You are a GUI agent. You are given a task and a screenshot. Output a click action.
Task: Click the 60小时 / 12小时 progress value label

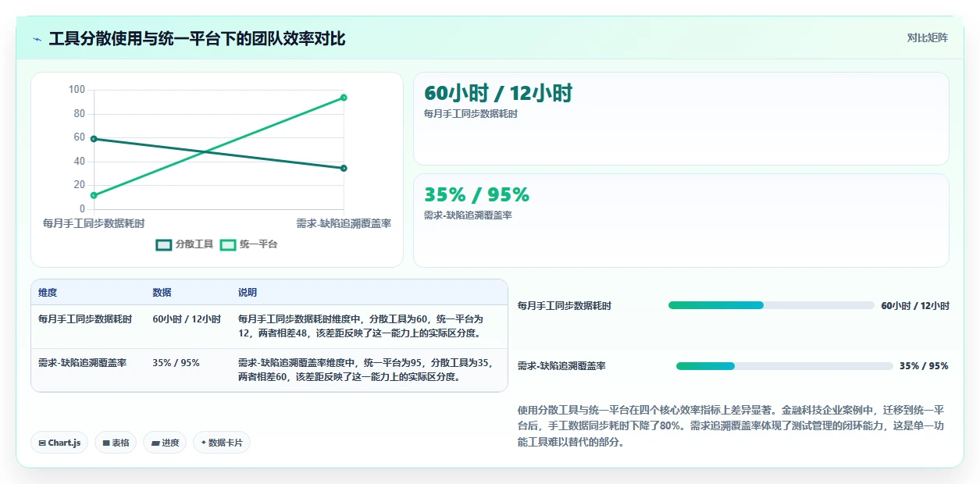pos(915,306)
